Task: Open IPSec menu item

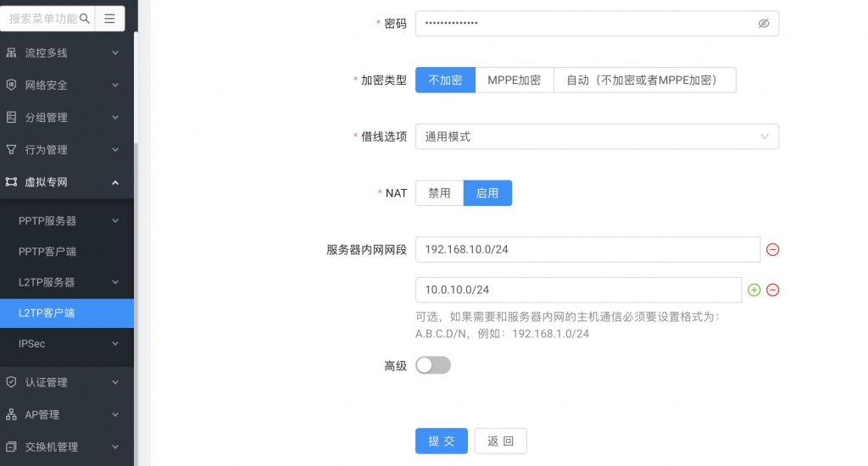Action: (67, 344)
